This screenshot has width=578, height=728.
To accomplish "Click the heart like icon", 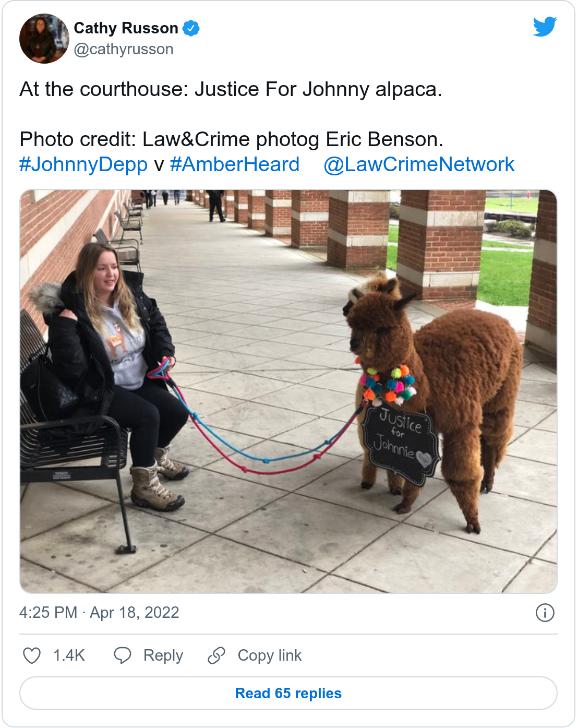I will click(32, 655).
